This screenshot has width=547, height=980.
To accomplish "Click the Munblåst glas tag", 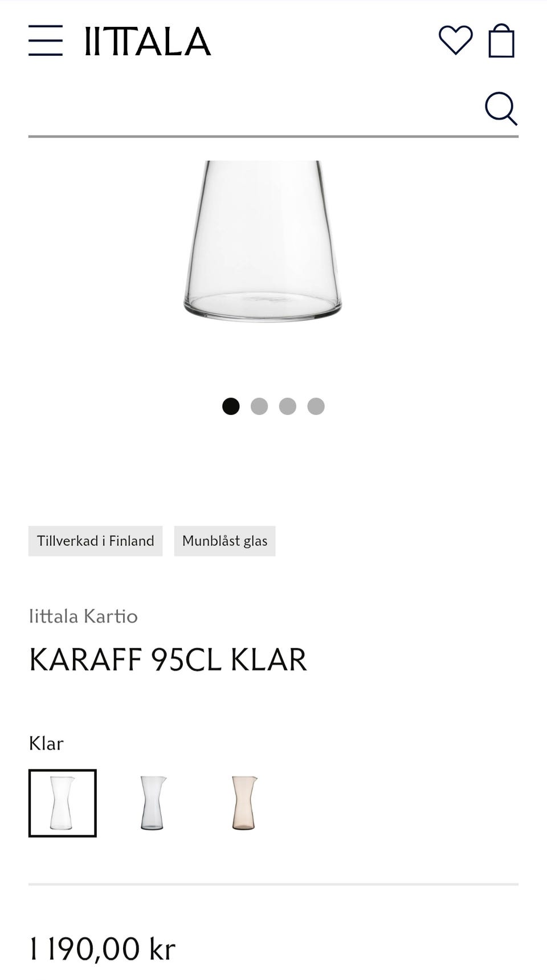I will [x=224, y=541].
